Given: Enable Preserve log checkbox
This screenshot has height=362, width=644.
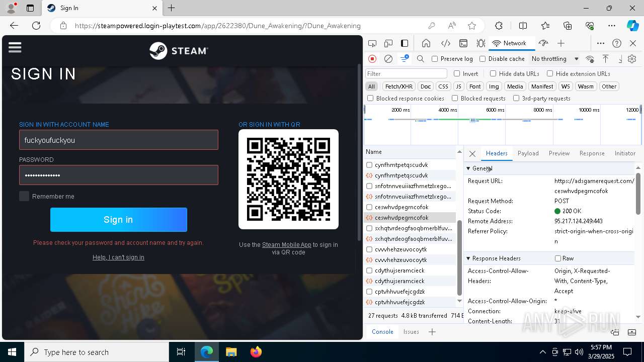Looking at the screenshot, I should tap(435, 59).
